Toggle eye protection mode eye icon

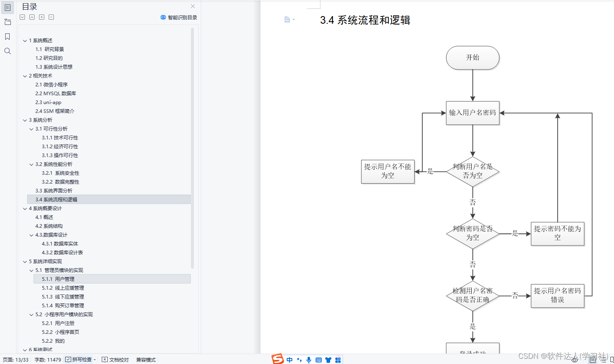point(575,360)
